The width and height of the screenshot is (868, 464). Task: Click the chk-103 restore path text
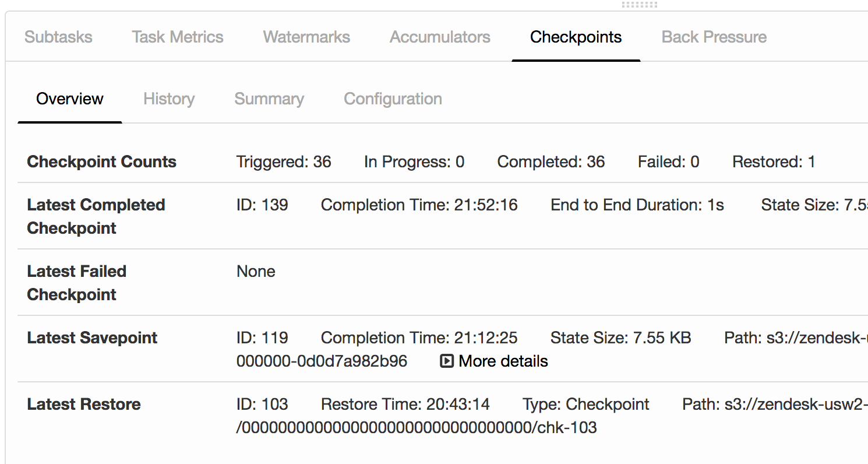[x=417, y=428]
